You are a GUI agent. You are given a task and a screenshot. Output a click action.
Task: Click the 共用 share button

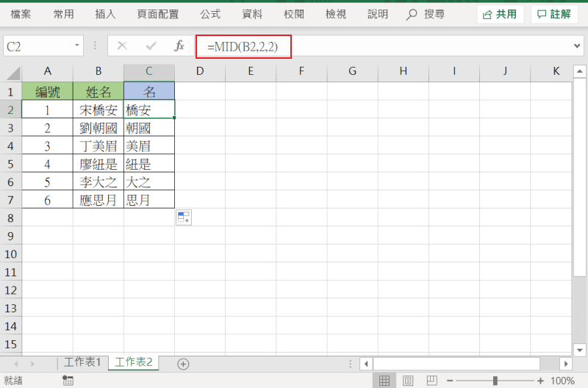[500, 14]
